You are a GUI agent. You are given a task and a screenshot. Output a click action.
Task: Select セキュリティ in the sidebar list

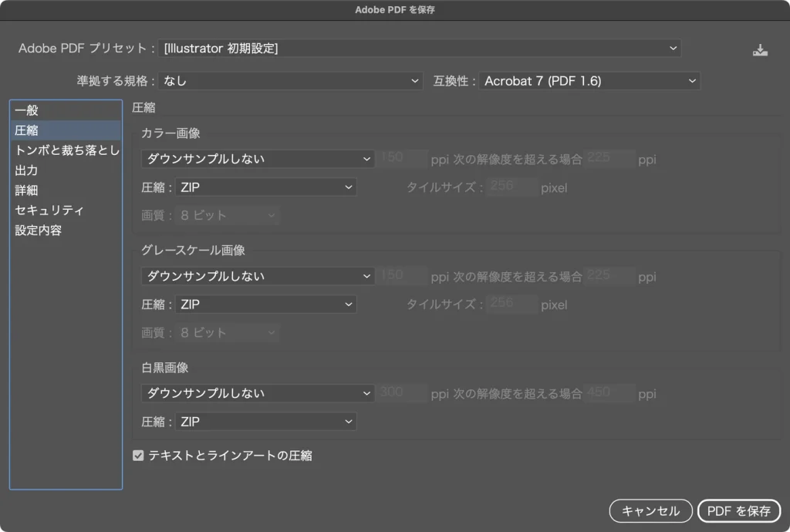pyautogui.click(x=66, y=210)
